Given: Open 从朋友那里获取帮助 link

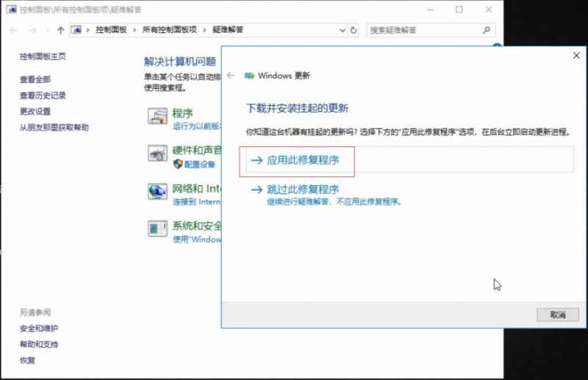Looking at the screenshot, I should coord(54,128).
